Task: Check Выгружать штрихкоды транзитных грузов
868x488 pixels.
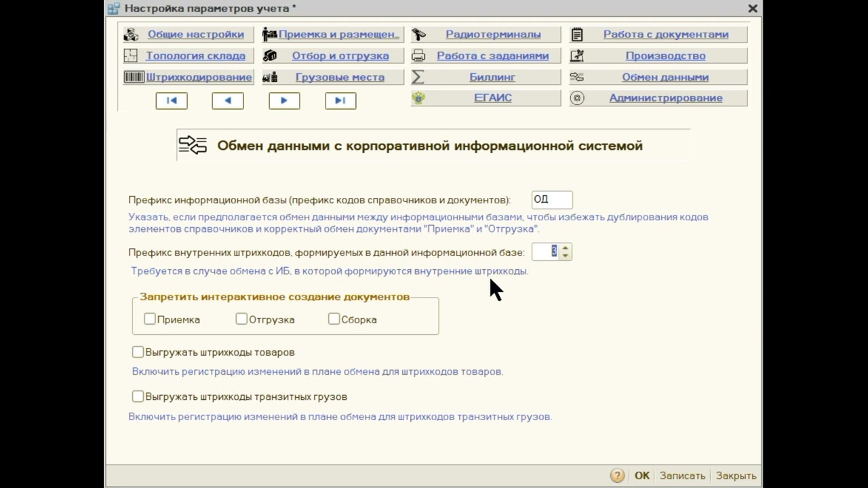Action: [138, 396]
